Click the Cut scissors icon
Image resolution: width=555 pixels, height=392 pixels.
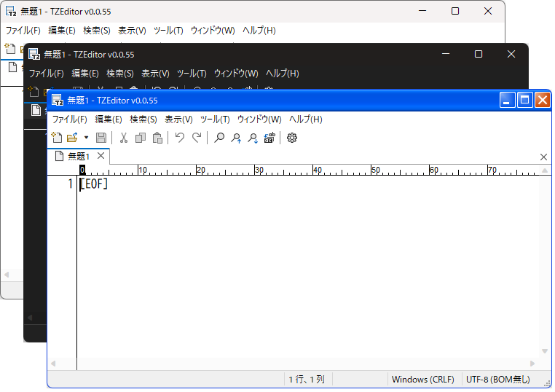[x=124, y=138]
